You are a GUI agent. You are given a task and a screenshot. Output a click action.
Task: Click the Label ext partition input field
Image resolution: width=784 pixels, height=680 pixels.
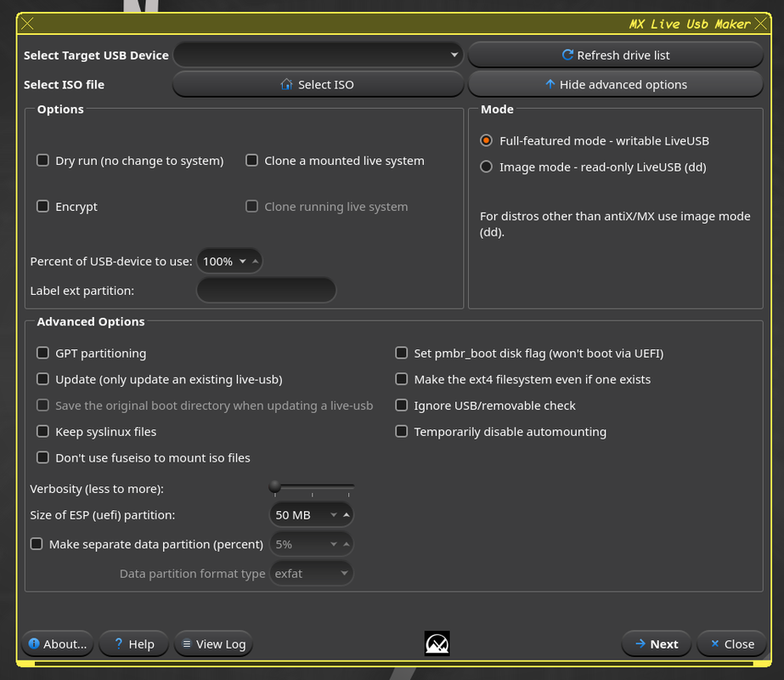click(267, 290)
